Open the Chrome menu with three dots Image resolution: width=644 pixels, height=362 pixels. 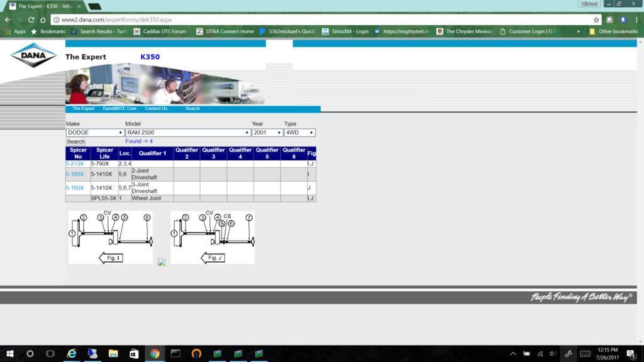click(x=636, y=19)
